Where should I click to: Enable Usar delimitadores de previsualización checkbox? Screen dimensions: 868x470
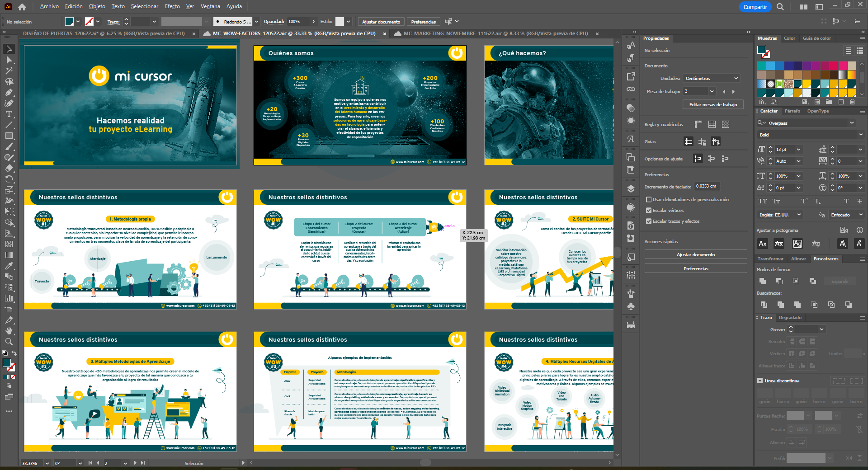[649, 199]
